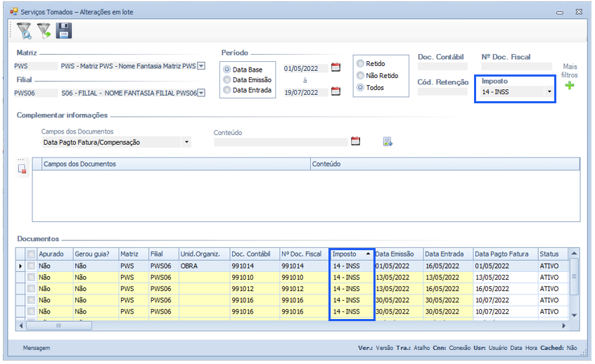The image size is (595, 364).
Task: Click the green plus Mais filtros icon
Action: click(x=570, y=86)
